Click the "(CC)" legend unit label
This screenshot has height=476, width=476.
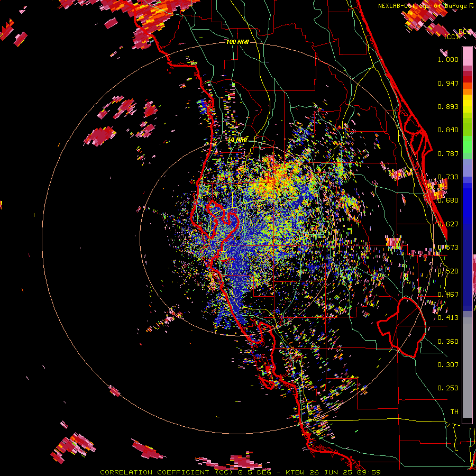coord(451,36)
